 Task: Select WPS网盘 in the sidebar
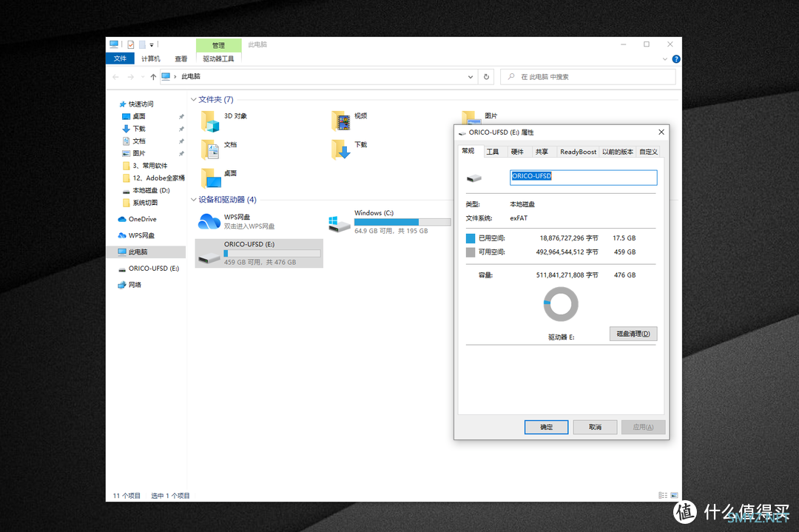[x=141, y=235]
